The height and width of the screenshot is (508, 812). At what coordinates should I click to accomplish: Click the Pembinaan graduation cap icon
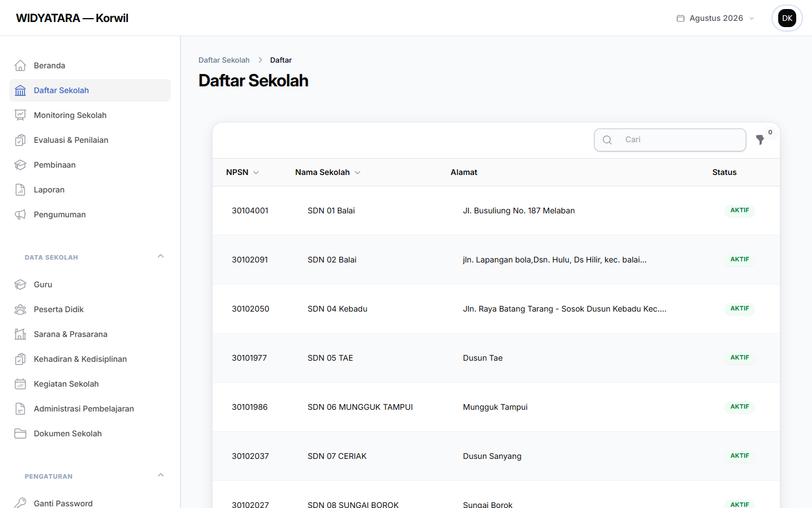(x=20, y=165)
